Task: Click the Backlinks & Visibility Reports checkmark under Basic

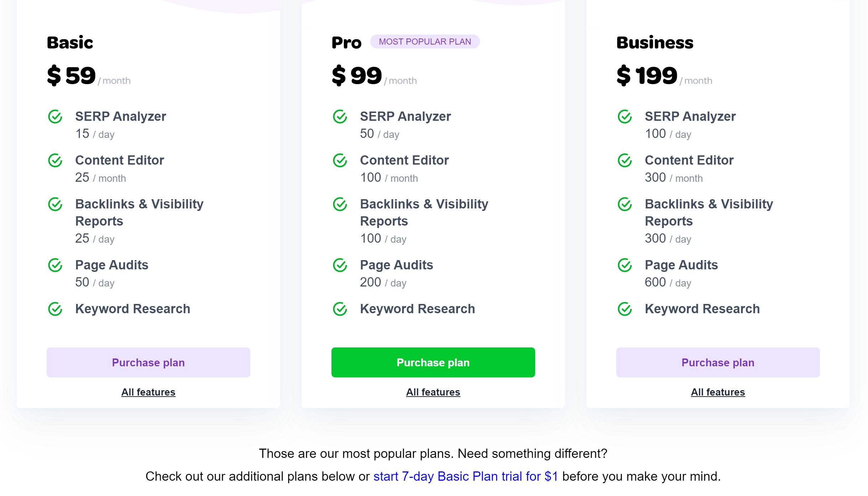Action: coord(55,205)
